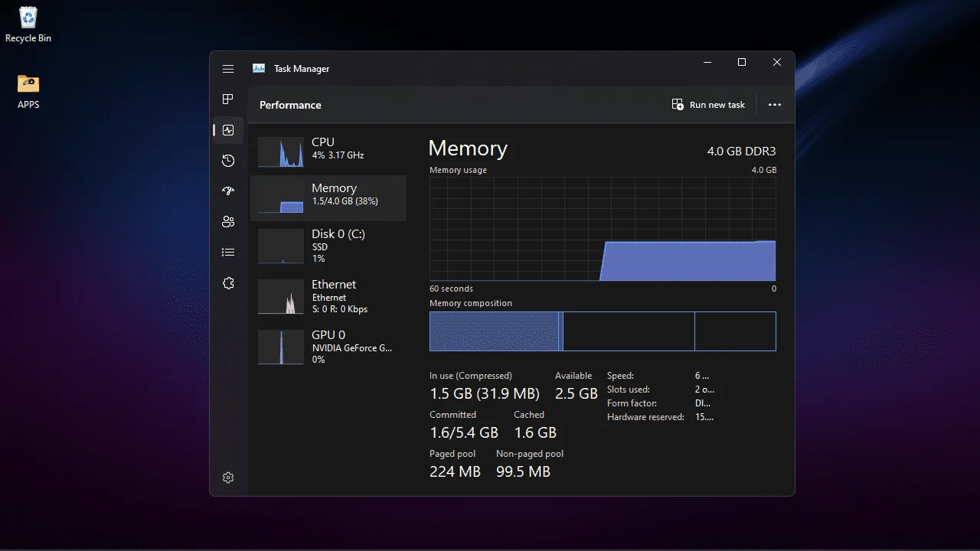Viewport: 980px width, 551px height.
Task: Click the "Slots used:" label
Action: (629, 390)
